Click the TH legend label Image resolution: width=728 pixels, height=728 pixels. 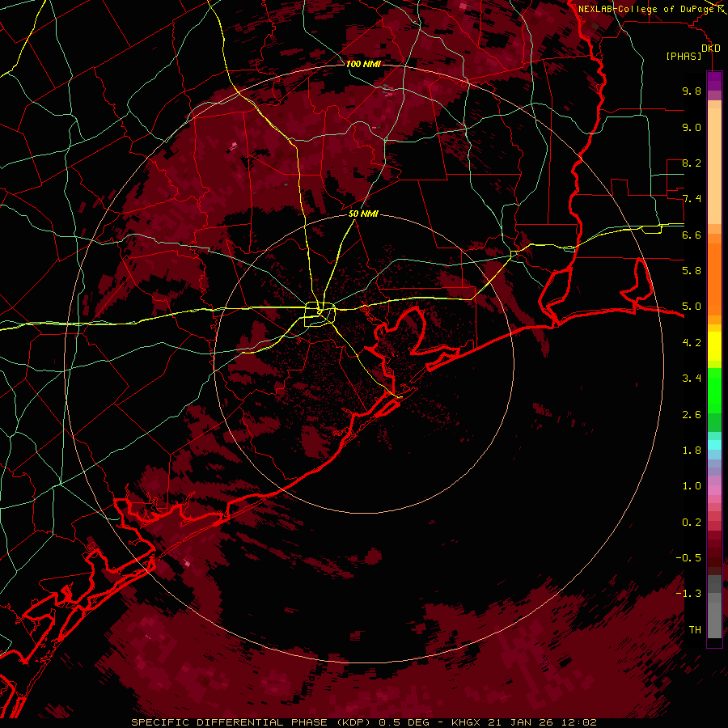695,630
